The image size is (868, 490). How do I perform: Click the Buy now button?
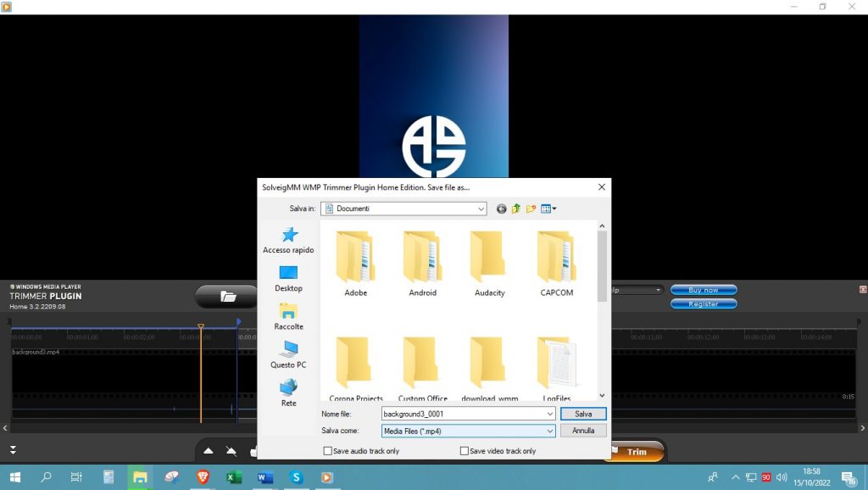tap(704, 290)
